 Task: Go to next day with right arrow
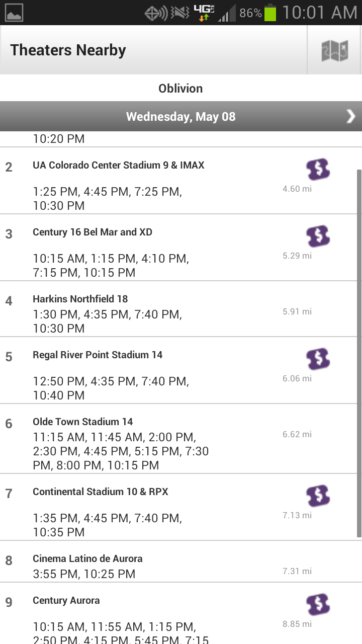(x=350, y=117)
